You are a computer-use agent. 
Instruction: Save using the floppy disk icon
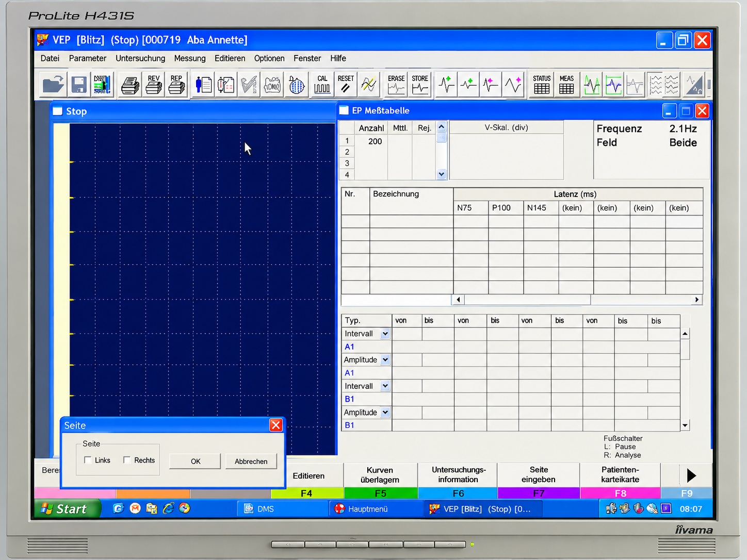coord(78,84)
